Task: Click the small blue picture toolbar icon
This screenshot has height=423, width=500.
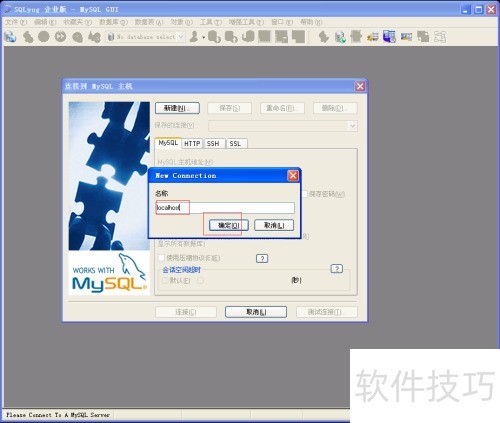Action: (406, 37)
